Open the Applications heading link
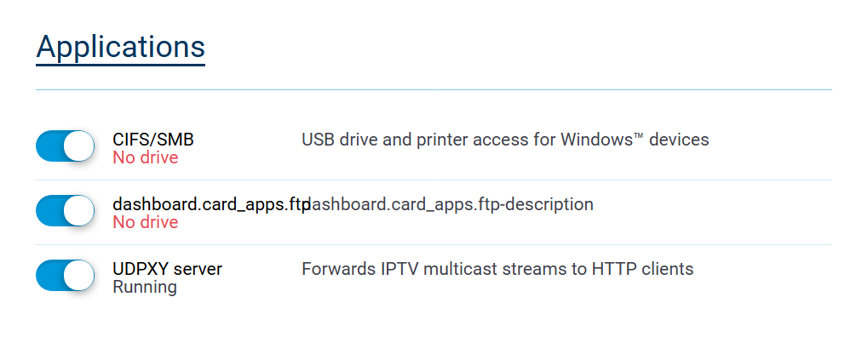This screenshot has width=868, height=337. [x=121, y=47]
